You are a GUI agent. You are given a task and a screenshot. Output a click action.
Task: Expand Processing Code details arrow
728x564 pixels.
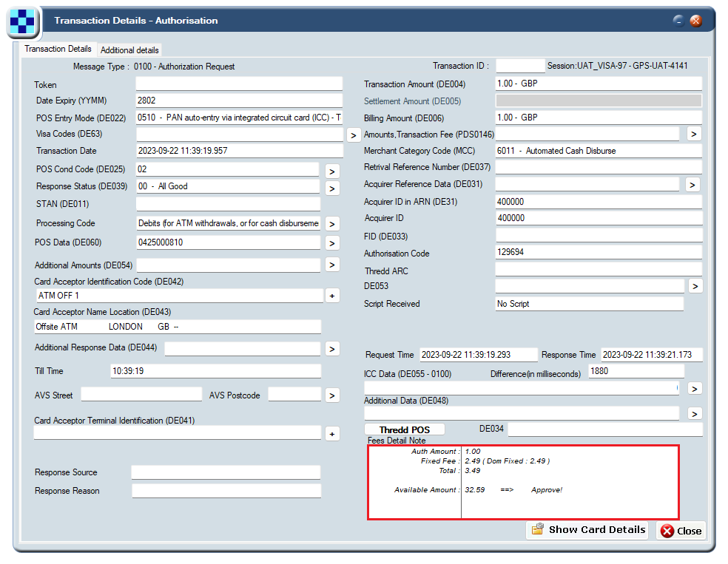pos(332,224)
